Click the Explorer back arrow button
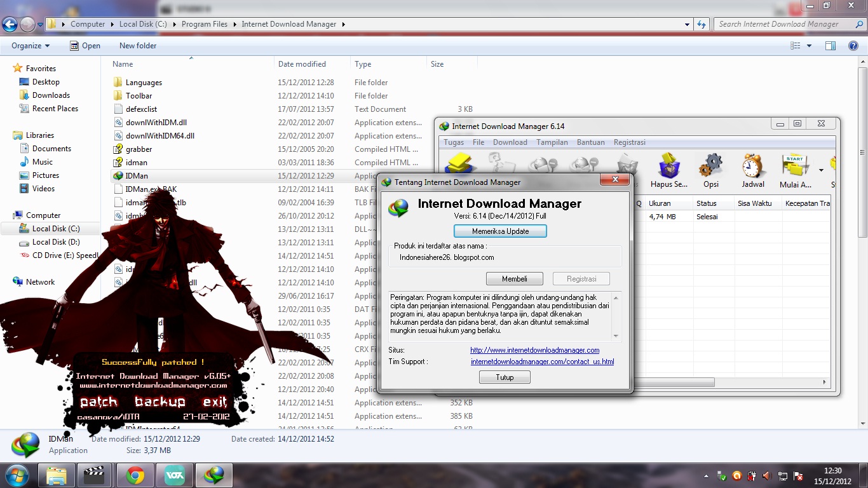The image size is (868, 488). click(10, 25)
